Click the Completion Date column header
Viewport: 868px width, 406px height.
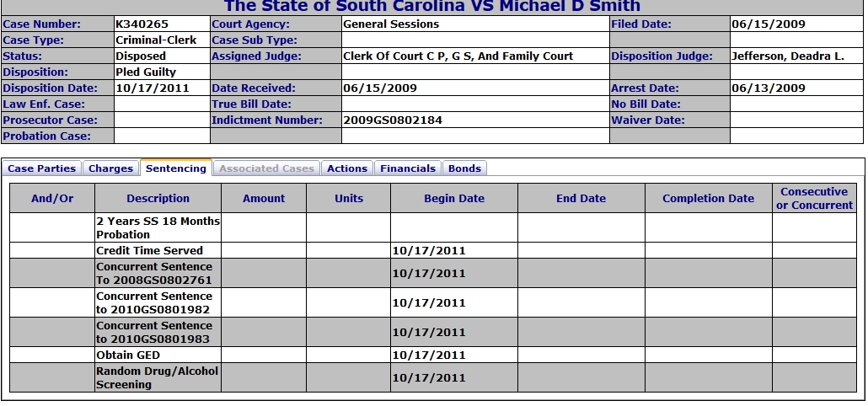click(708, 199)
